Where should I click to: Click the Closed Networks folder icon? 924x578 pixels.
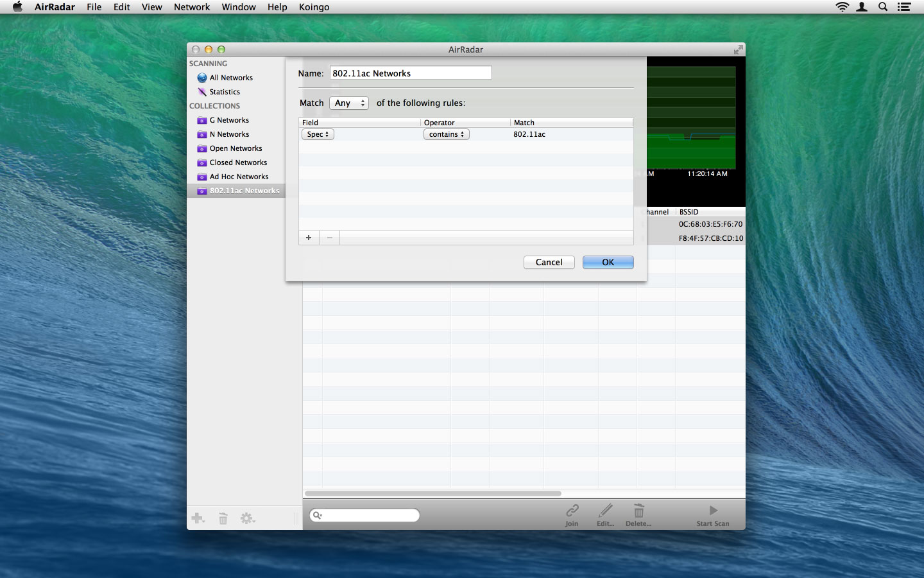[202, 162]
